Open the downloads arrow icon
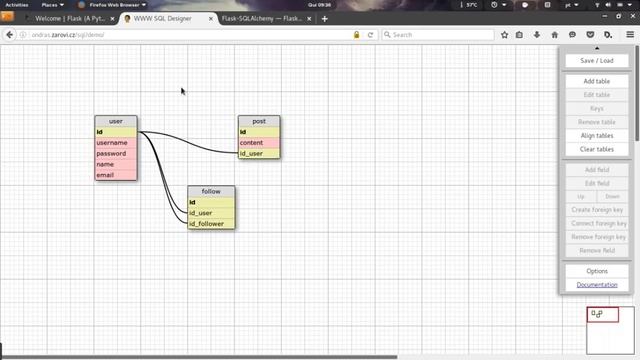Image resolution: width=640 pixels, height=360 pixels. tap(537, 35)
